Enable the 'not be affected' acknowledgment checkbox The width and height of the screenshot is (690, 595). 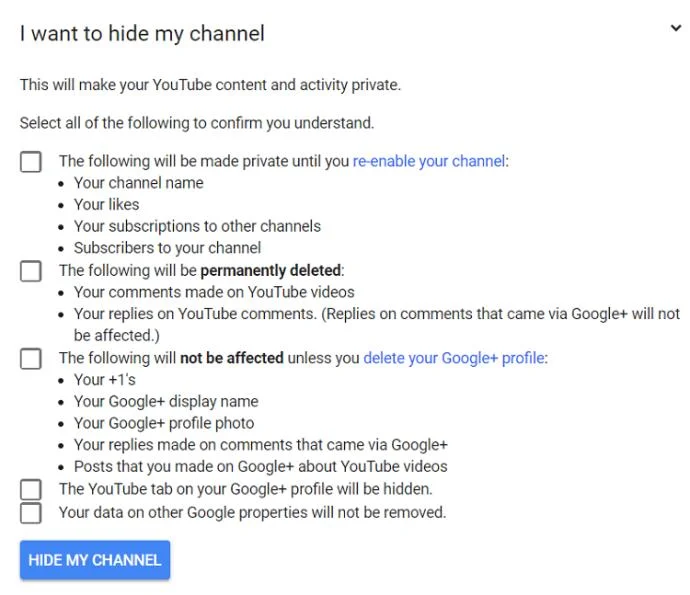tap(31, 358)
